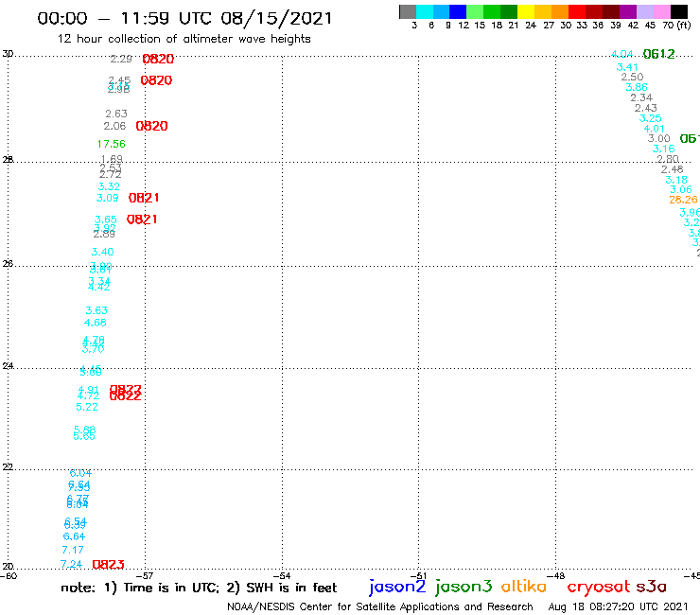
Task: Click the 6.64 wave height value
Action: [74, 536]
